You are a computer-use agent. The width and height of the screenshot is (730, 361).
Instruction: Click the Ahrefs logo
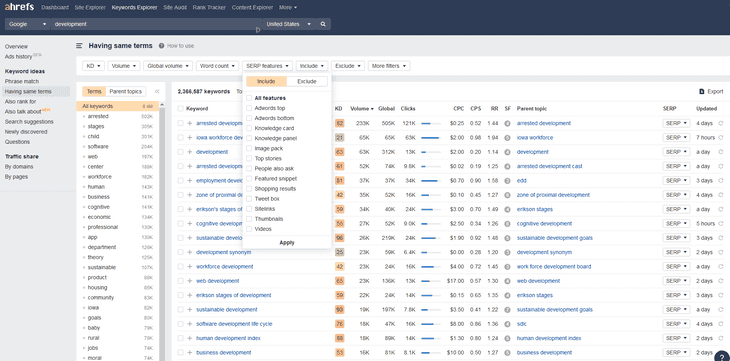coord(19,7)
